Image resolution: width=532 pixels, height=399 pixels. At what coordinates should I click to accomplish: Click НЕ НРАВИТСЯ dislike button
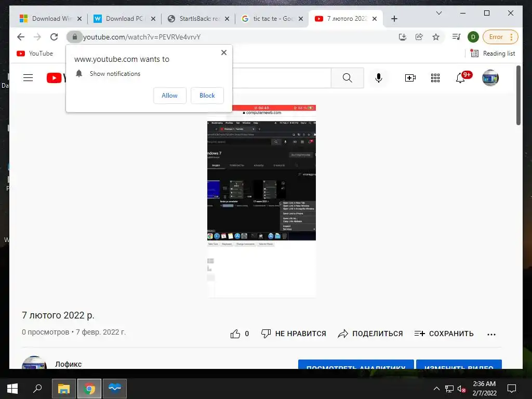coord(294,334)
